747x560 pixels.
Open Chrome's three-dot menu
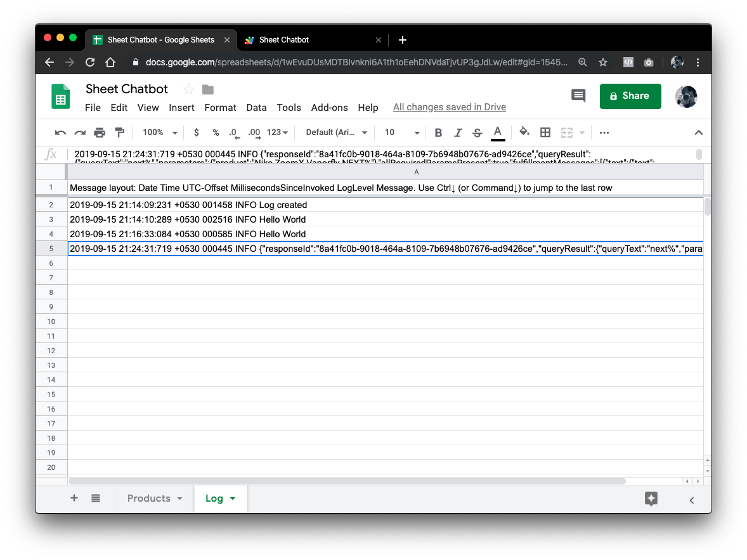[698, 62]
